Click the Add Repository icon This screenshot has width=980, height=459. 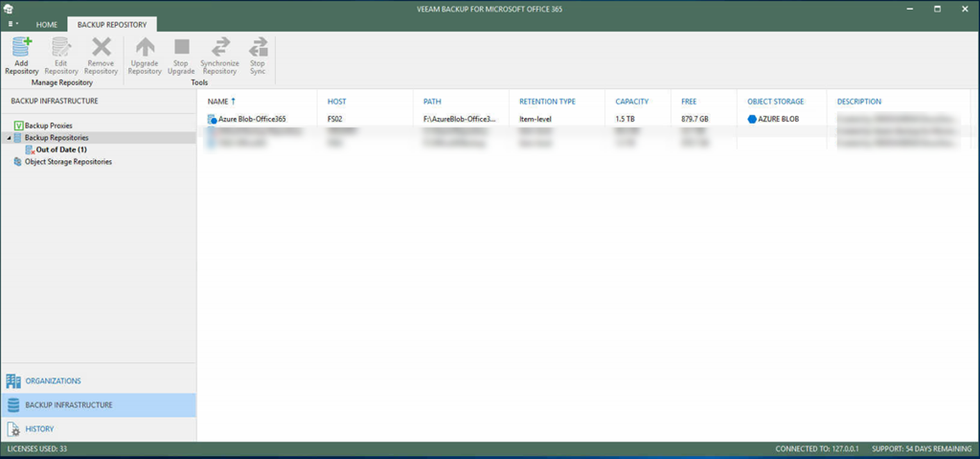coord(22,47)
